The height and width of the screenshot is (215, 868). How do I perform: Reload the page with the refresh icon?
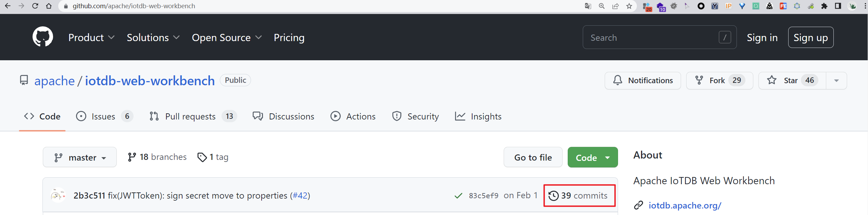[x=35, y=6]
